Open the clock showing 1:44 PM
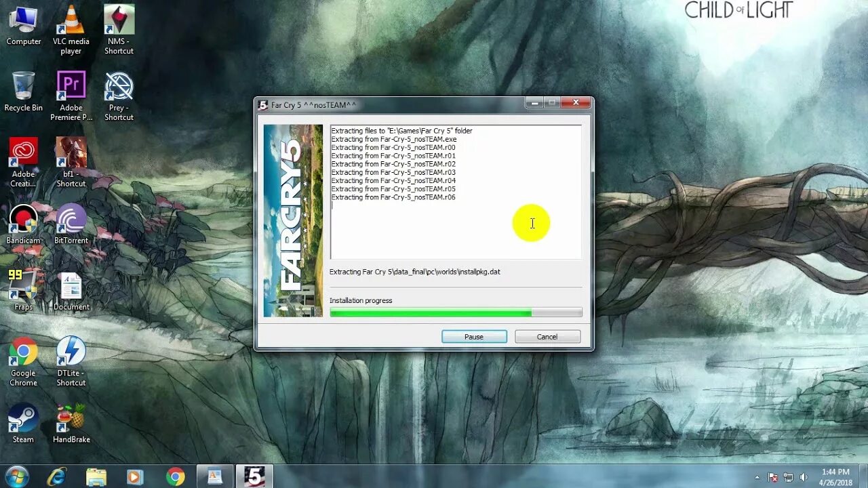The width and height of the screenshot is (868, 488). 835,472
